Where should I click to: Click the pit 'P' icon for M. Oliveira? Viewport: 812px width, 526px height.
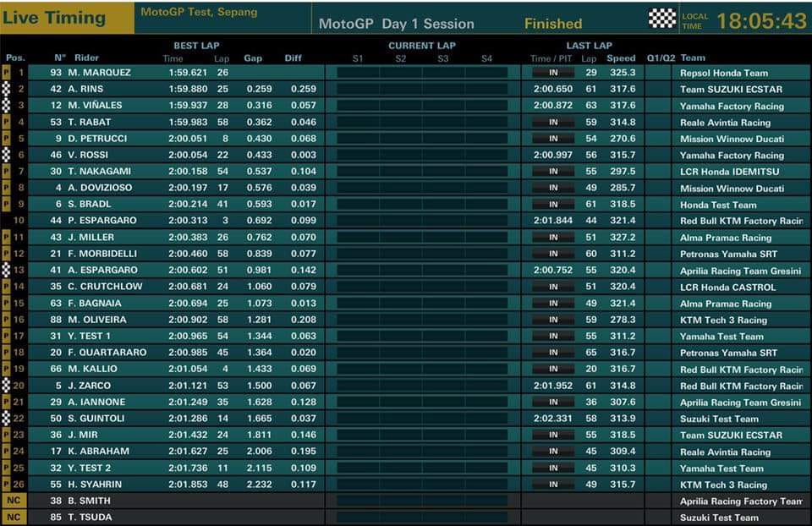pos(6,320)
